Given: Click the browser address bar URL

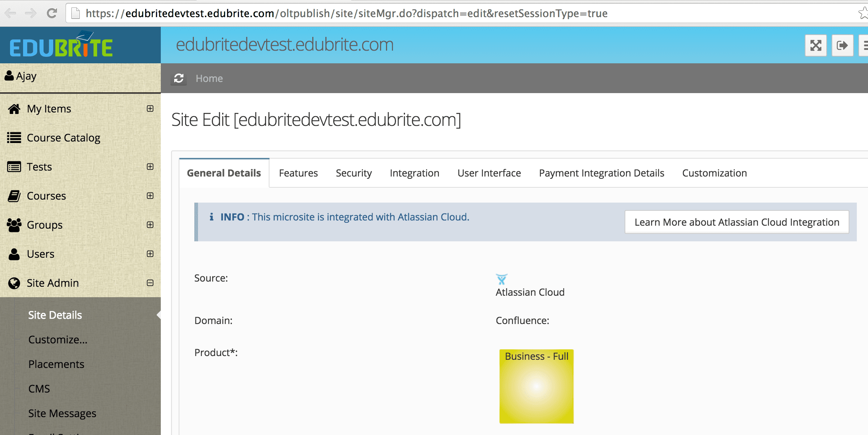Looking at the screenshot, I should pos(347,13).
